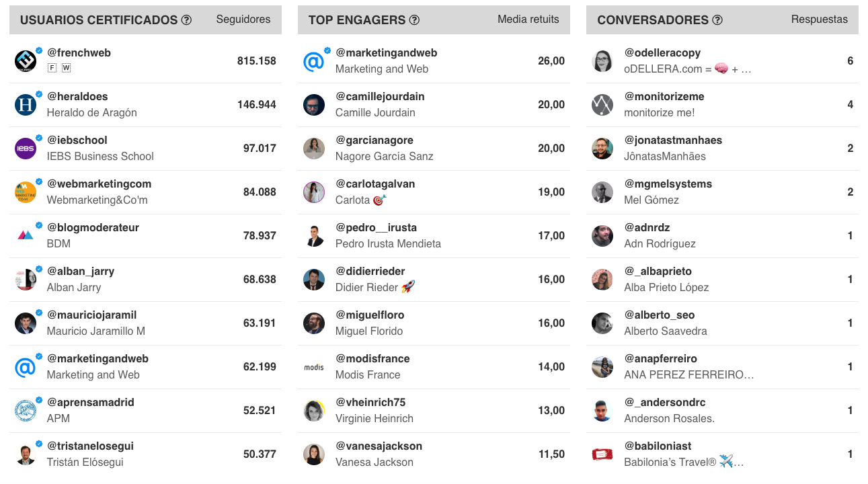Open the @tristanelosegui username link
868x484 pixels.
click(x=90, y=446)
